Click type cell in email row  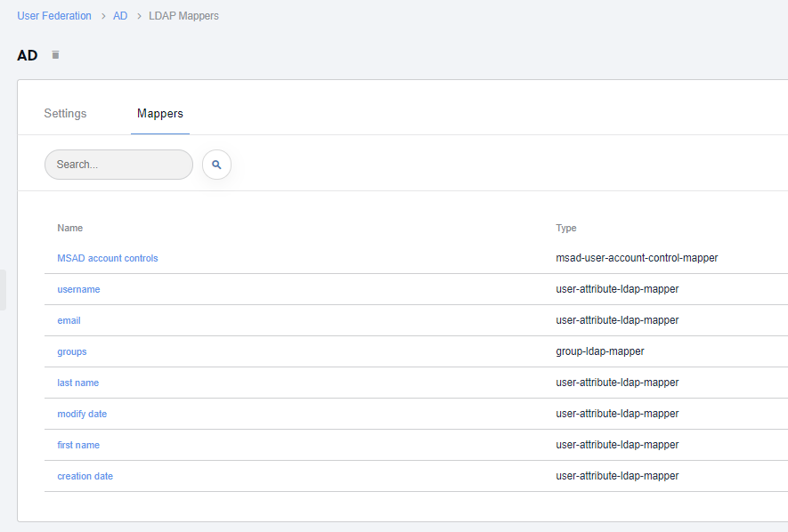617,320
